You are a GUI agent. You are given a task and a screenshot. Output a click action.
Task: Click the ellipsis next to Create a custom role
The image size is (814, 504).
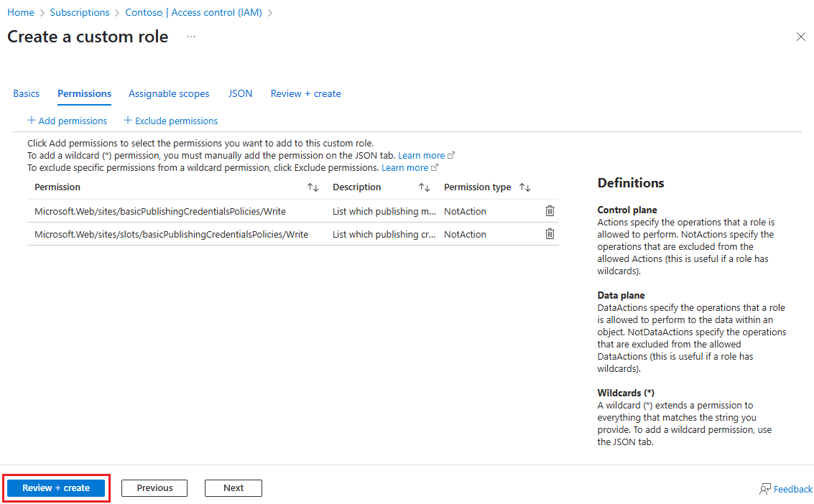(x=190, y=37)
